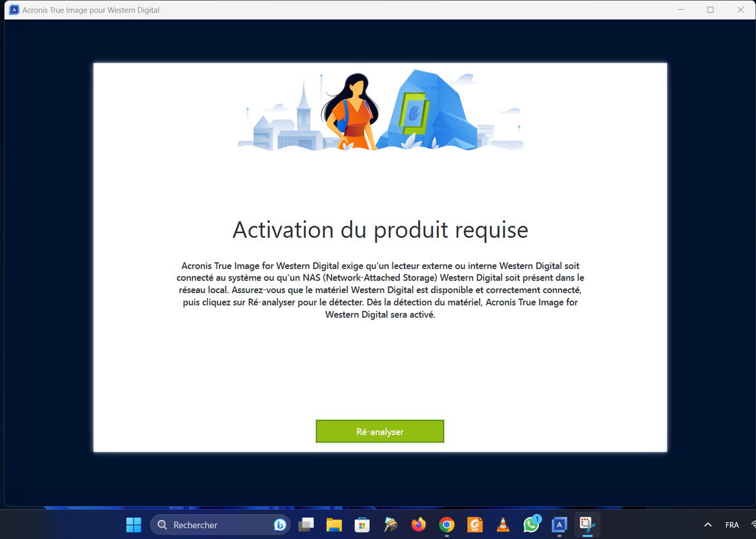This screenshot has width=756, height=539.
Task: Click the Acronis True Image taskbar icon
Action: [x=559, y=525]
